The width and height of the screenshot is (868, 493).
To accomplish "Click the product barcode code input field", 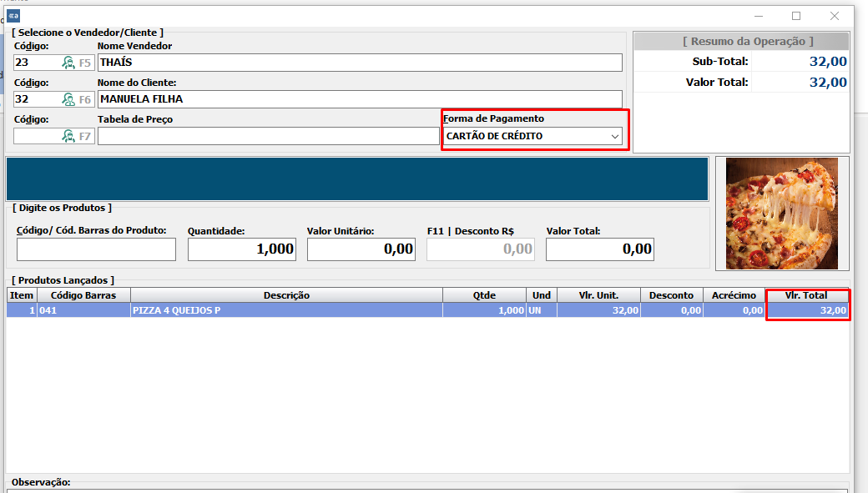I will point(96,249).
